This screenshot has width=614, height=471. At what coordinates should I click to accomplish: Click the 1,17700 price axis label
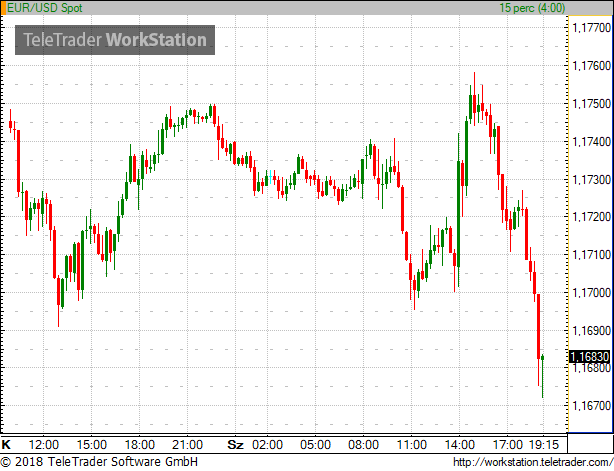[x=591, y=28]
